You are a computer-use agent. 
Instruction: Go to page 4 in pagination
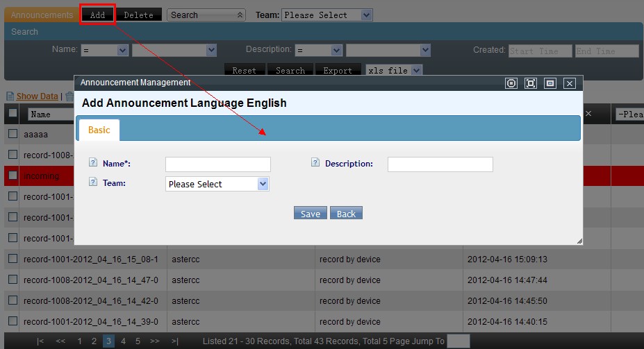click(123, 341)
